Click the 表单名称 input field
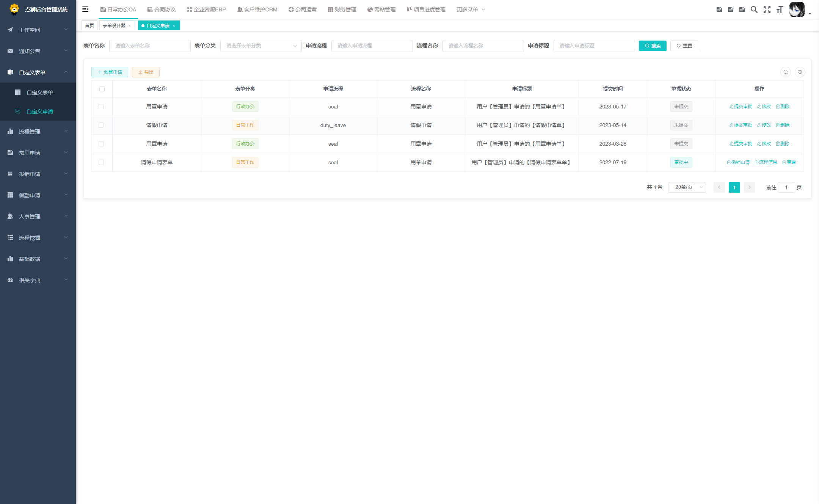This screenshot has height=504, width=819. point(150,46)
